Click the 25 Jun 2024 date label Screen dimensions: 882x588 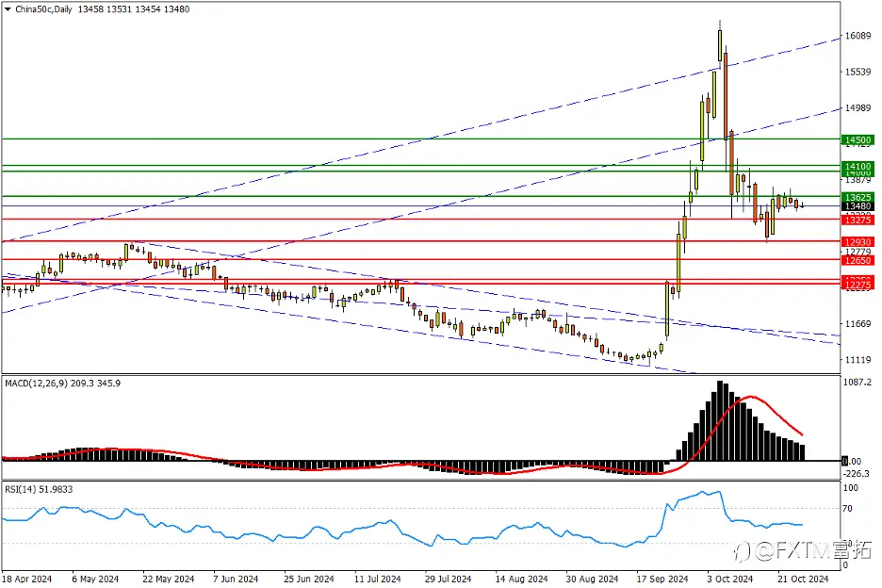click(308, 579)
